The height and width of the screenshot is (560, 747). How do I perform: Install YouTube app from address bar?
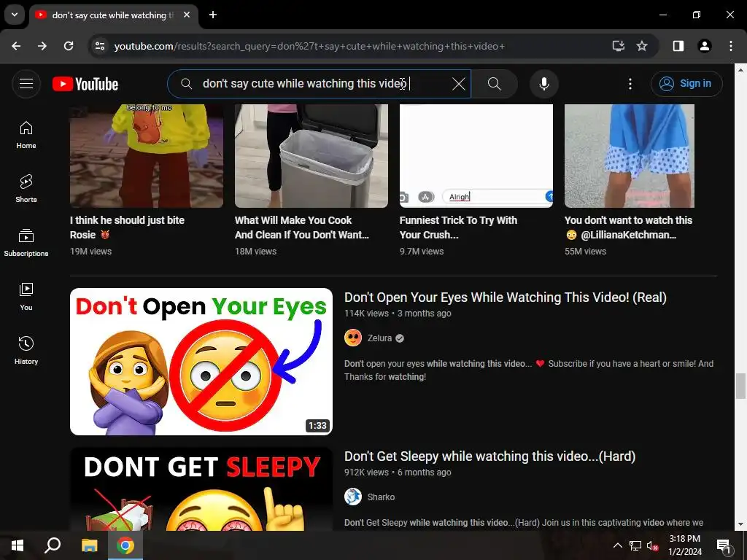click(x=618, y=46)
